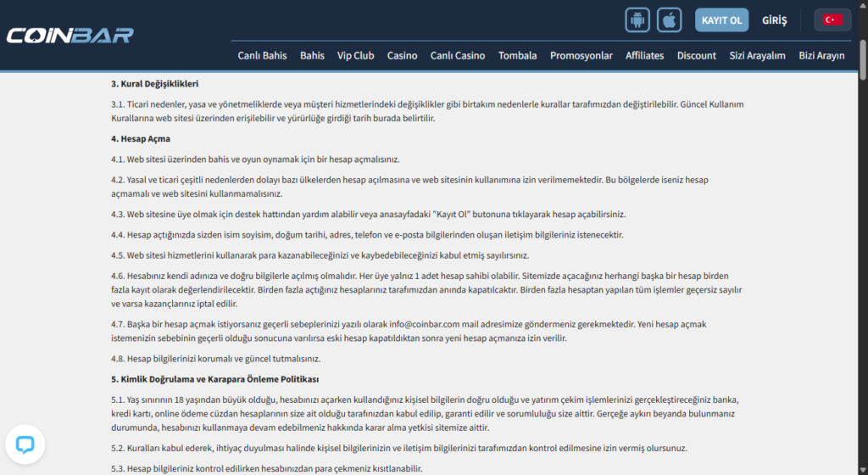The width and height of the screenshot is (868, 475).
Task: Select Vip Club in navigation
Action: pyautogui.click(x=355, y=55)
